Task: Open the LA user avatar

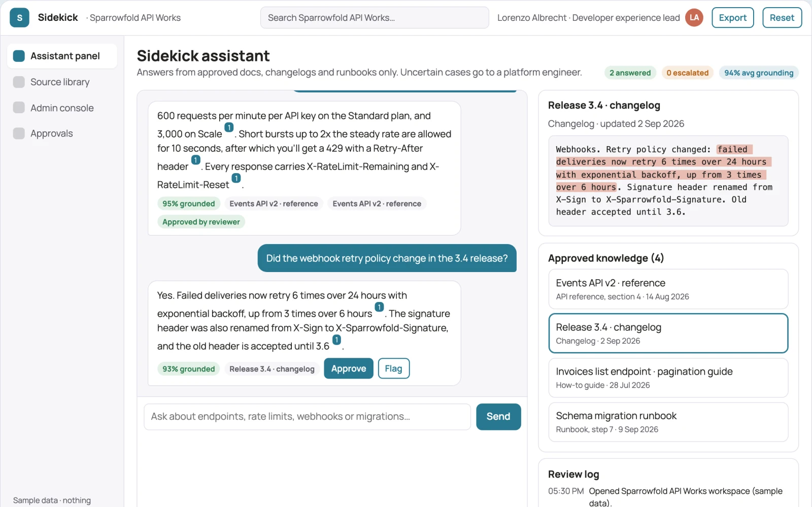Action: click(x=694, y=18)
